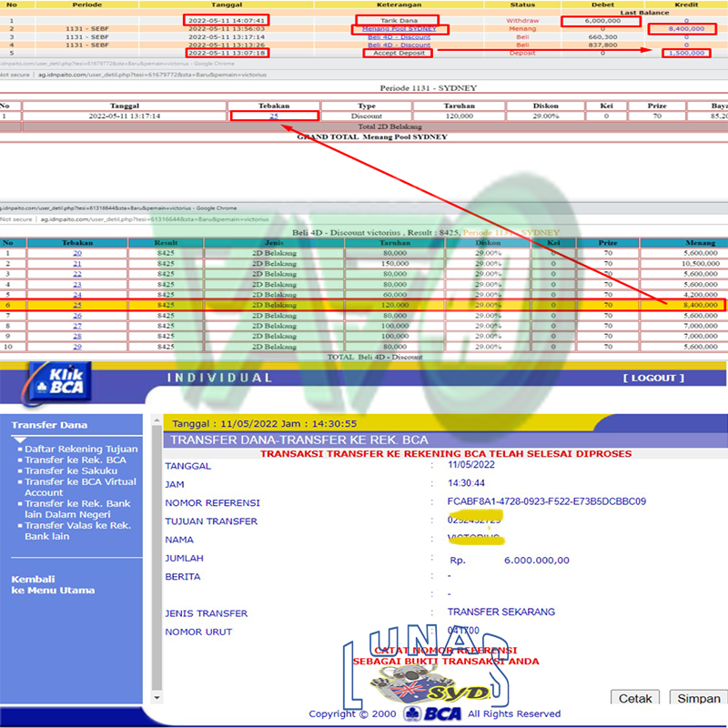The width and height of the screenshot is (728, 728).
Task: Click TRANSFER SEKARANG value
Action: click(501, 612)
